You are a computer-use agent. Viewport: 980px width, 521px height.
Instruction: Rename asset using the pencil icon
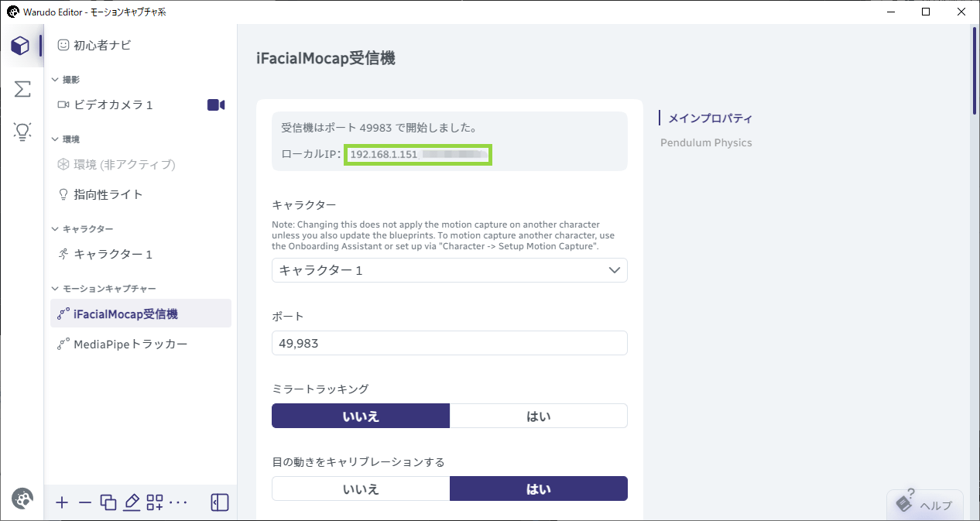(132, 502)
